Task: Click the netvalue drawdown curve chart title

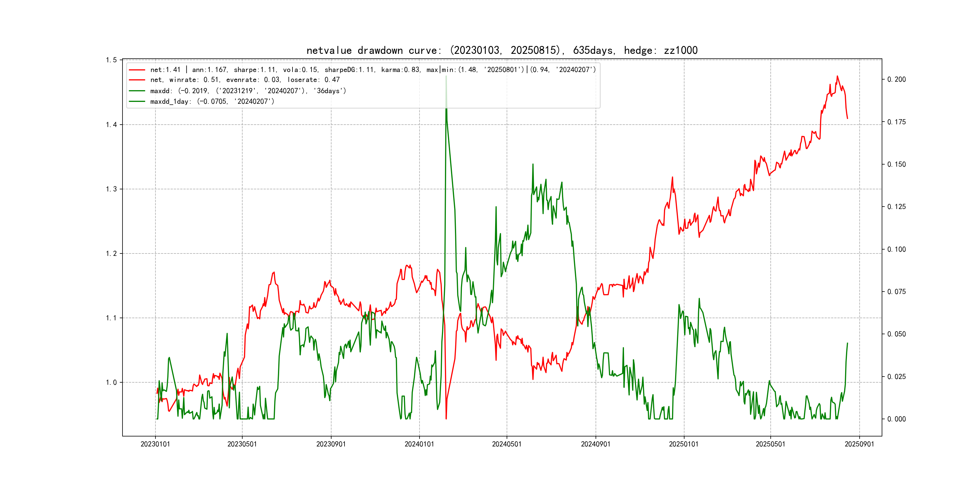Action: (502, 50)
